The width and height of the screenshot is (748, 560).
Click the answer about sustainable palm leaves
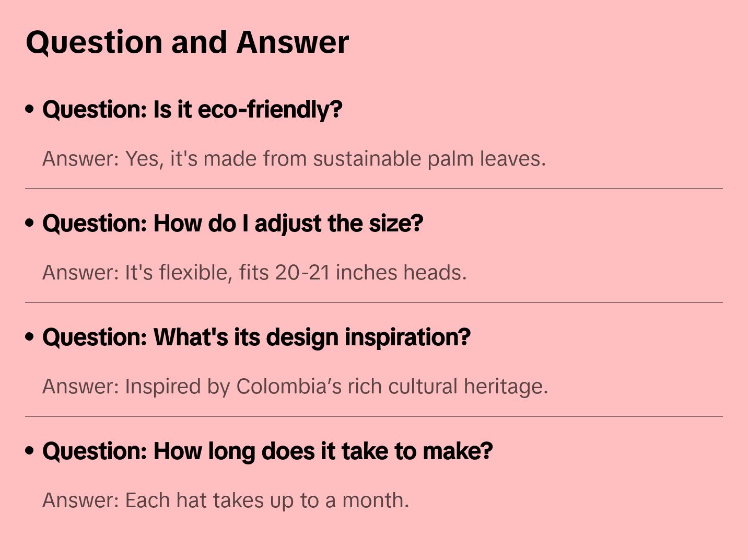pyautogui.click(x=294, y=159)
